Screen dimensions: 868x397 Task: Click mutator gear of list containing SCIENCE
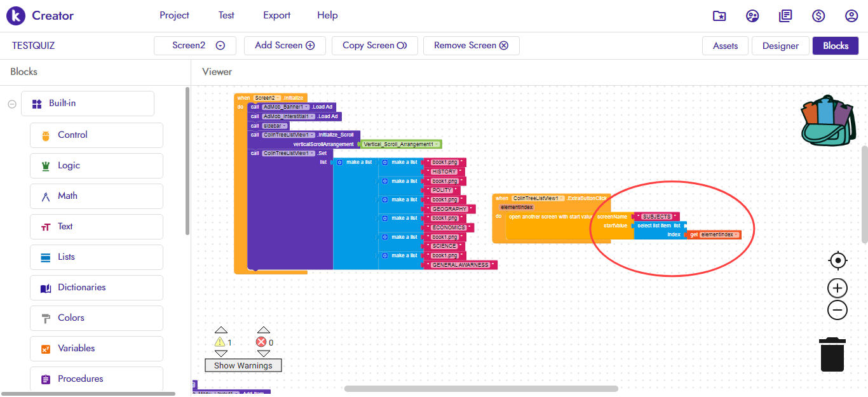pos(385,238)
